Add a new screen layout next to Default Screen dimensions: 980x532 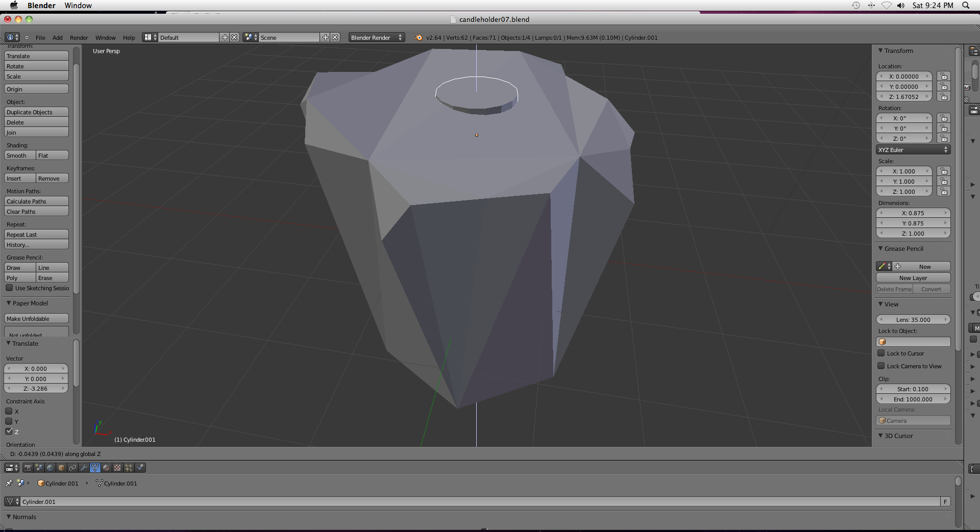225,37
